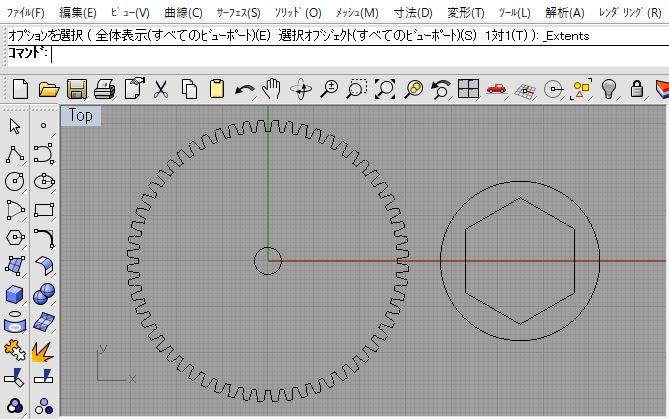Click the Select Objects shapes icon
This screenshot has width=669, height=419.
[581, 89]
